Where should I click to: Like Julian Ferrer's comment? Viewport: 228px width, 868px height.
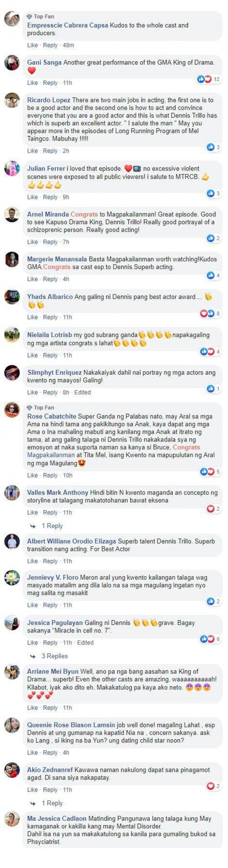[32, 197]
